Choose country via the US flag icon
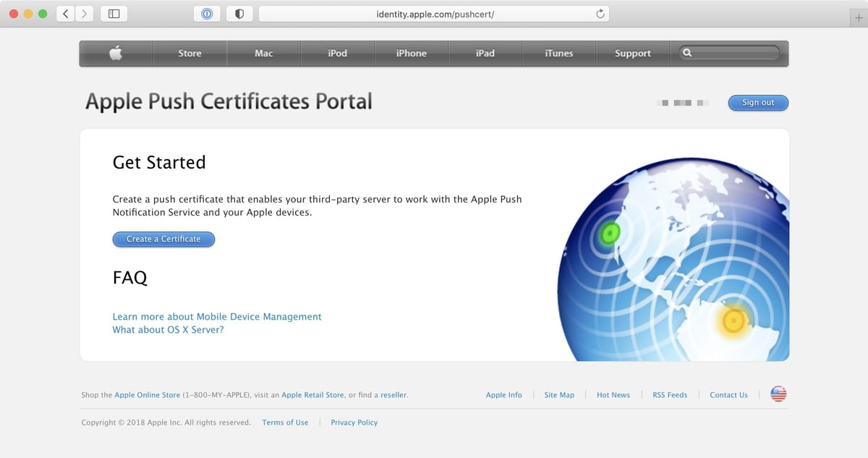The image size is (868, 458). (778, 394)
